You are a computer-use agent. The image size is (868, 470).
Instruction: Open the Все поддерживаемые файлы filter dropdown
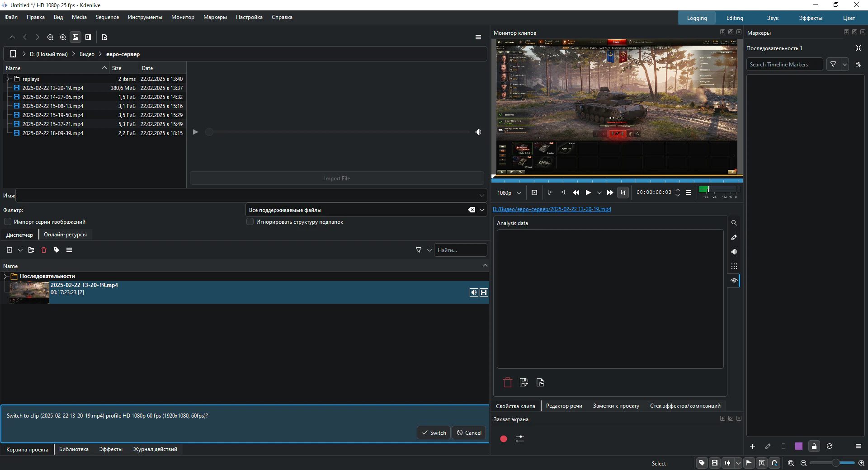[482, 210]
